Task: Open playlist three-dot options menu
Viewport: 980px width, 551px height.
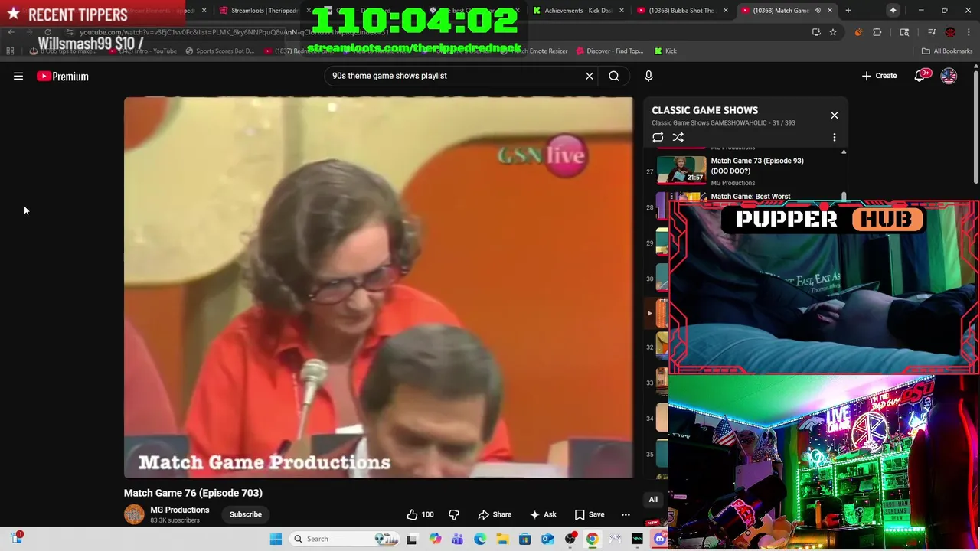Action: [x=835, y=138]
